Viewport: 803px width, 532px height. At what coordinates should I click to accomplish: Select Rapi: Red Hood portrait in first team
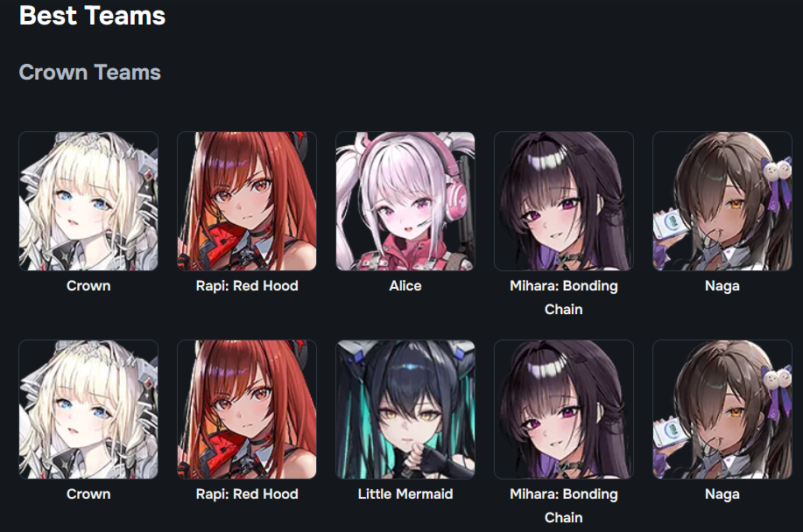click(247, 201)
